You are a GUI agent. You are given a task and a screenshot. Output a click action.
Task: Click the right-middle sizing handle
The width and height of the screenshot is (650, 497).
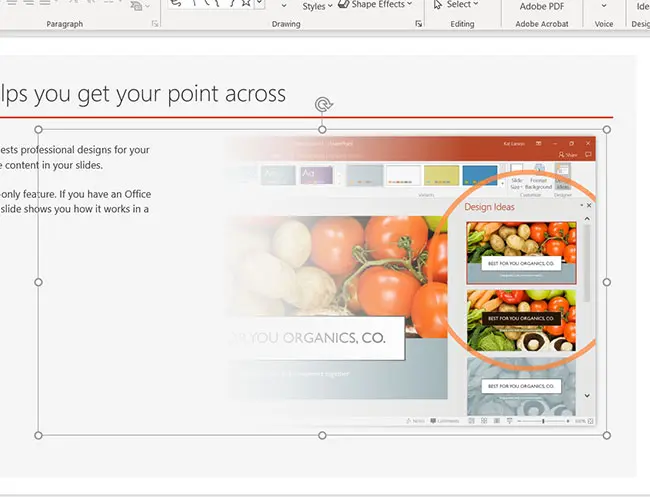pos(607,282)
